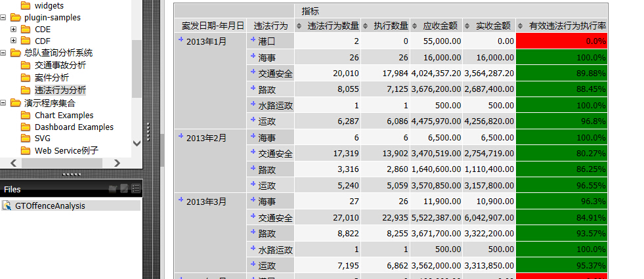Click sort icon beside 有效违法行为执行率 header
644x279 pixels.
[x=521, y=26]
